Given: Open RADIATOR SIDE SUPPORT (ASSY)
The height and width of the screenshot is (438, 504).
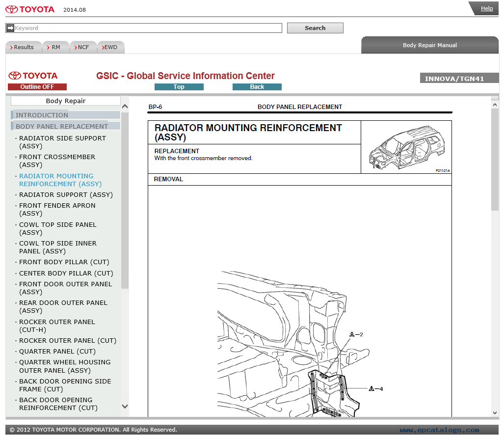Looking at the screenshot, I should (63, 142).
